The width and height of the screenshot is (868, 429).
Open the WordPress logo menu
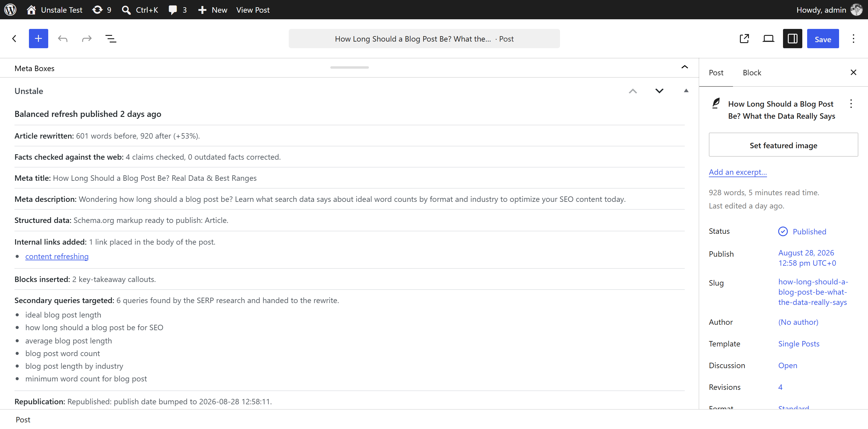[x=10, y=9]
